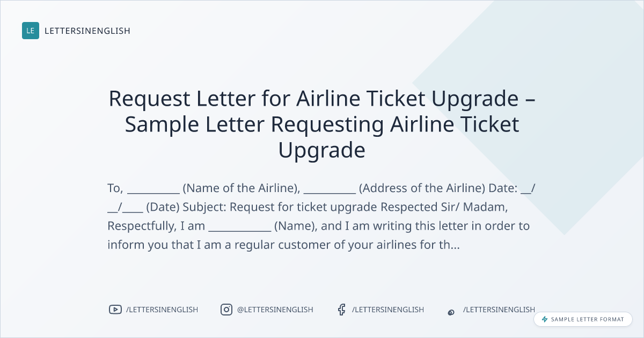Open the /LETTERSINENGLISH handle beside the Facebook icon

[x=388, y=310]
